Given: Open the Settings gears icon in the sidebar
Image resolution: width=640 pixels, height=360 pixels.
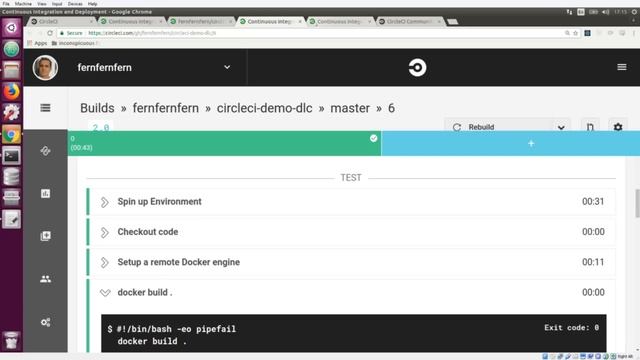Looking at the screenshot, I should click(x=45, y=322).
